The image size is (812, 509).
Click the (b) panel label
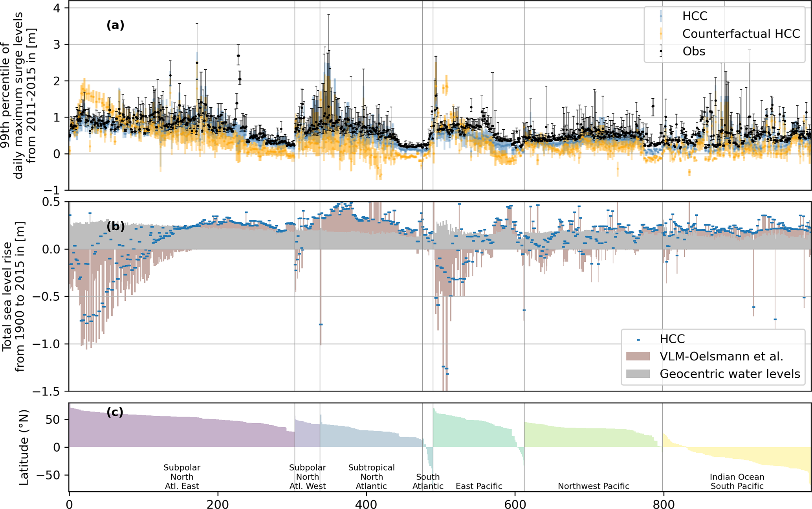click(115, 226)
